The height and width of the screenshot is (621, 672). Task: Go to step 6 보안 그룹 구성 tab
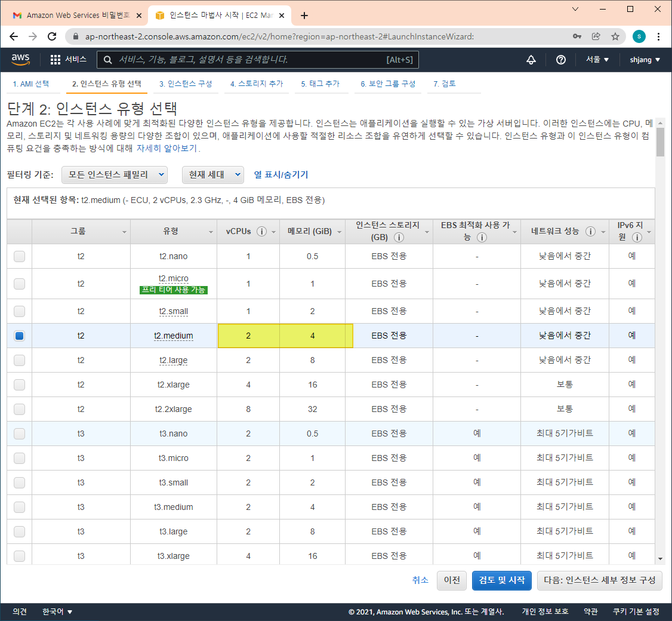coord(388,84)
